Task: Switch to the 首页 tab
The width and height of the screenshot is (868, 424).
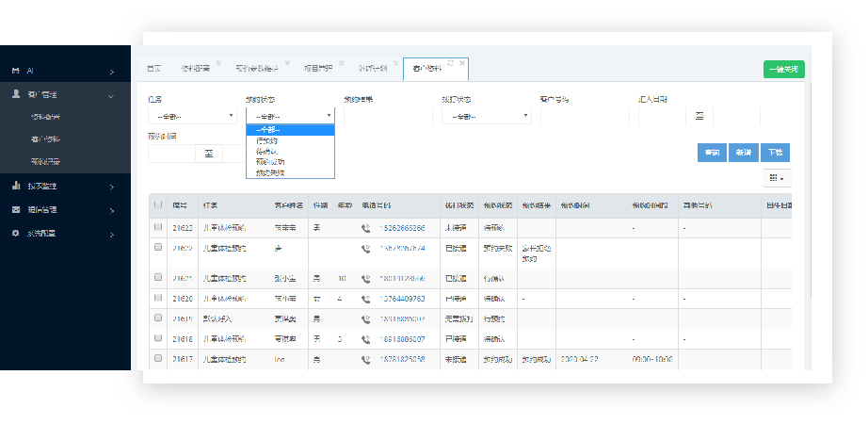Action: pos(153,69)
